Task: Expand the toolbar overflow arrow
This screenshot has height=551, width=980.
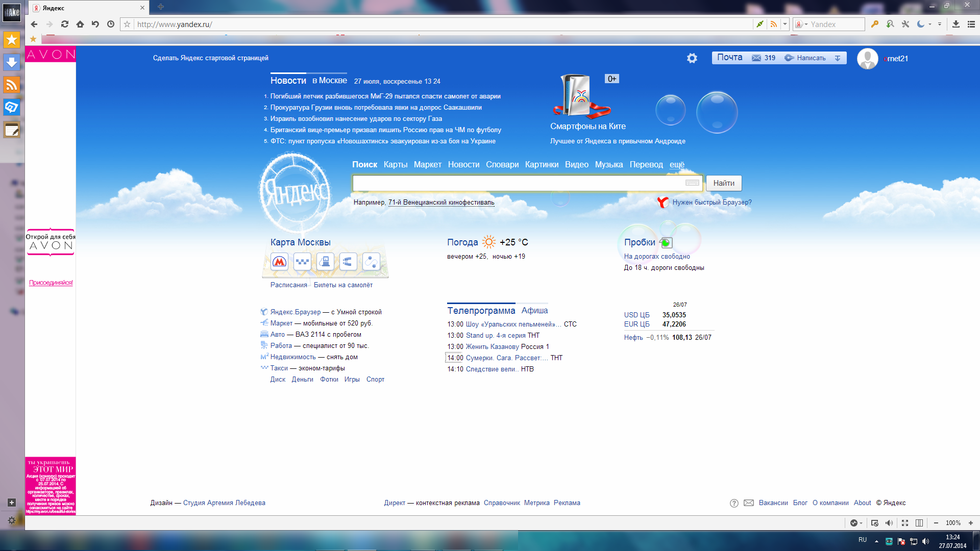Action: (x=940, y=24)
